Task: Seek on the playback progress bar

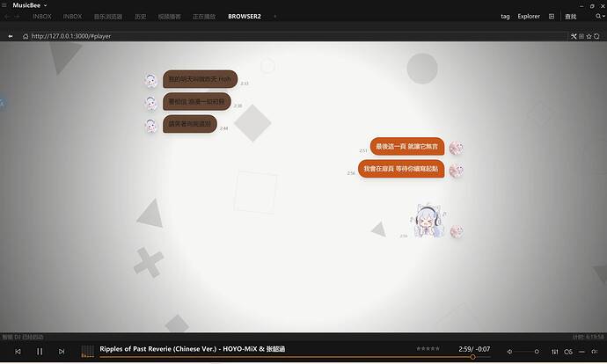Action: (x=295, y=357)
